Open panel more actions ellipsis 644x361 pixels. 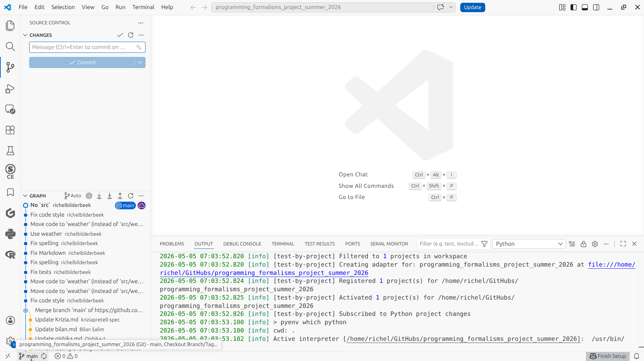(606, 244)
